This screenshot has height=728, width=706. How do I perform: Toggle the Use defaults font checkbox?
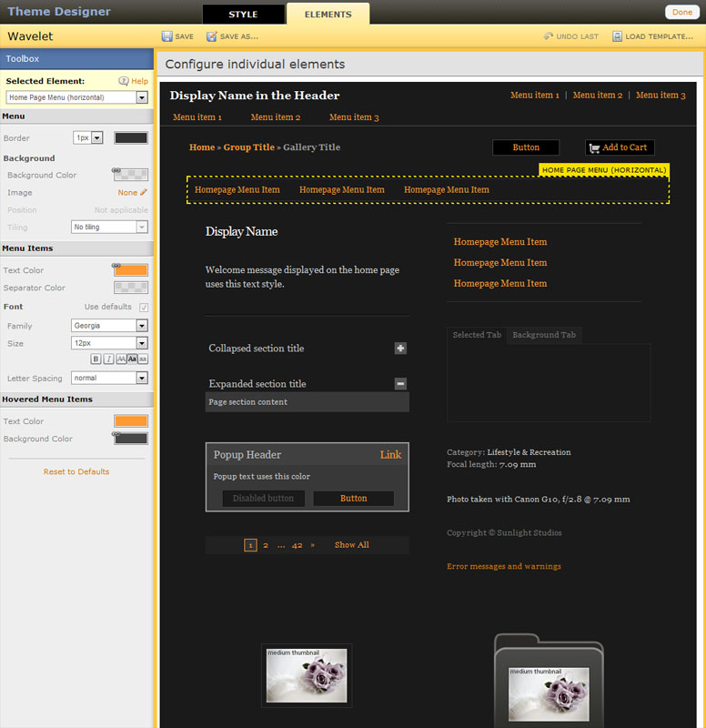pyautogui.click(x=144, y=308)
